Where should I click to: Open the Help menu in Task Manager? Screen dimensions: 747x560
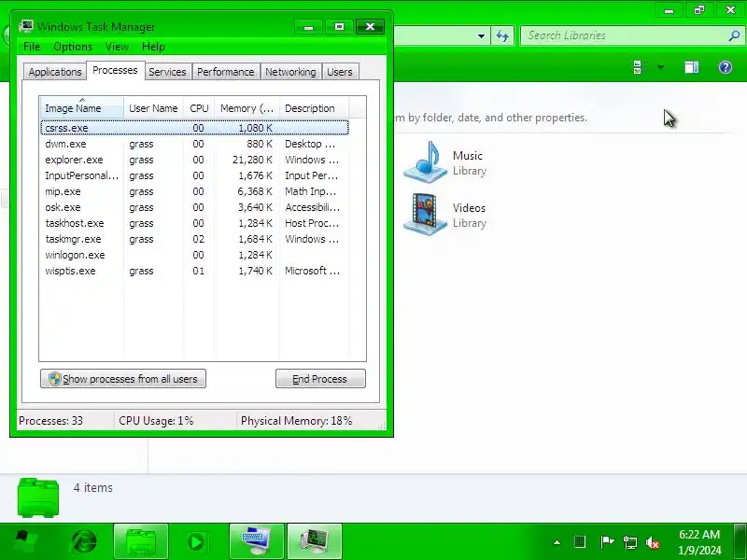(153, 47)
